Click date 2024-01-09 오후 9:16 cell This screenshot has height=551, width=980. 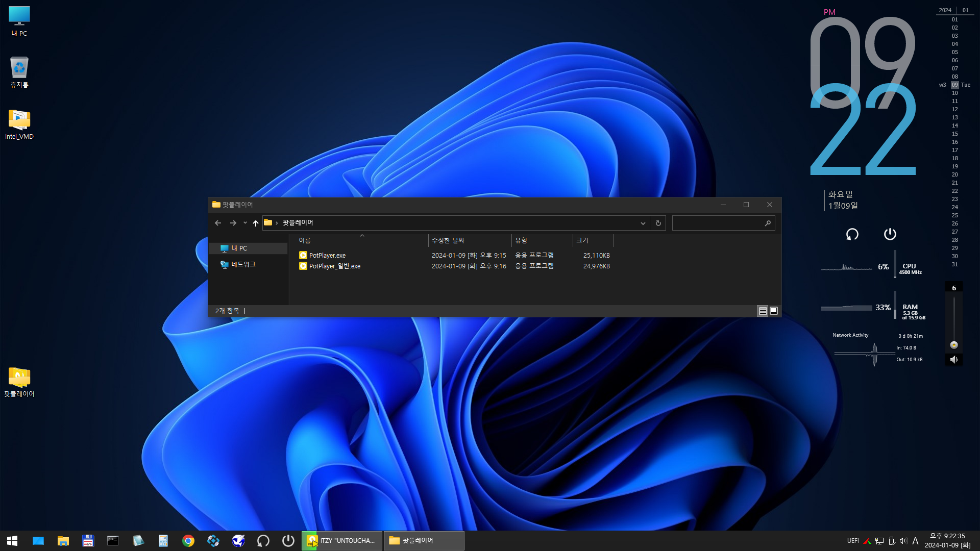469,266
